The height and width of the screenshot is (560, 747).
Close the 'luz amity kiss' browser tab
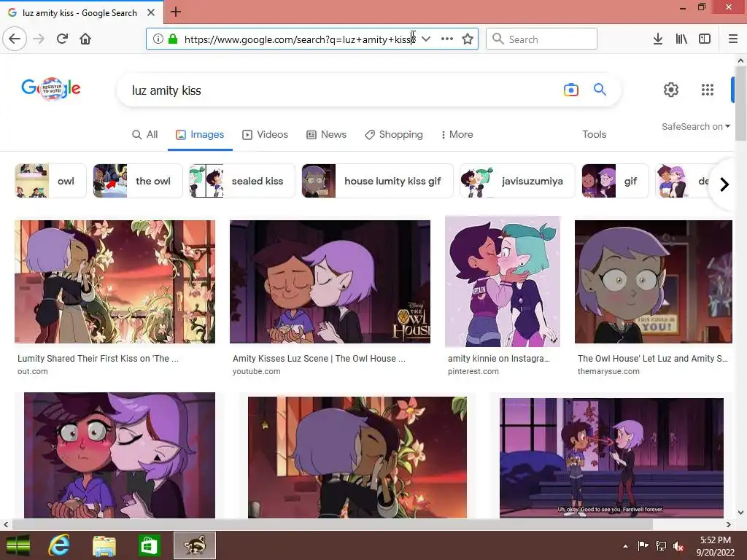pyautogui.click(x=150, y=12)
